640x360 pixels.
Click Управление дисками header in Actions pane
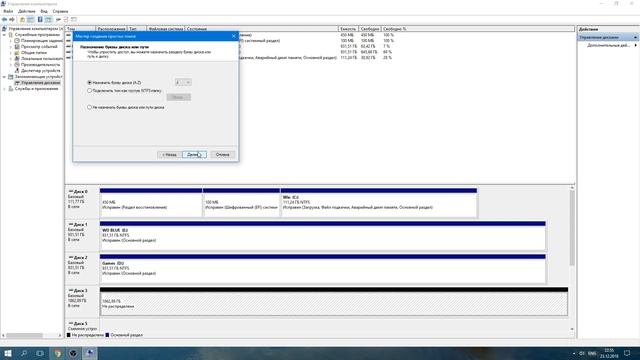(x=608, y=38)
